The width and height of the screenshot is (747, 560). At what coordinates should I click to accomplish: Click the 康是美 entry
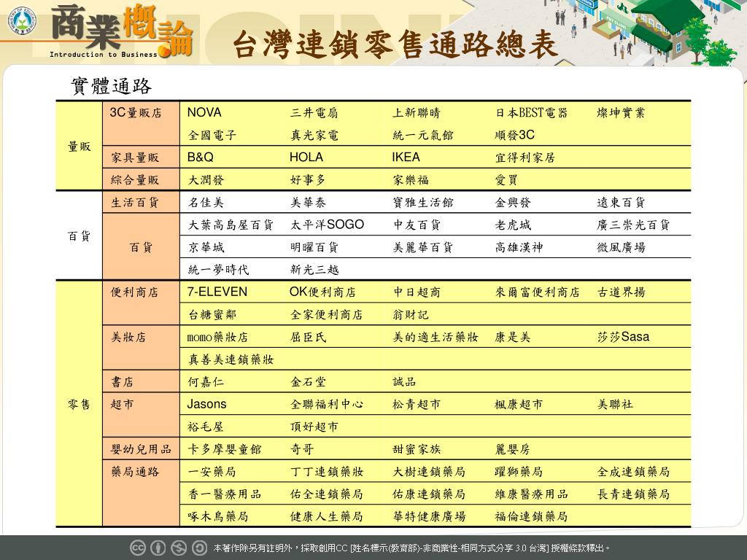[513, 337]
